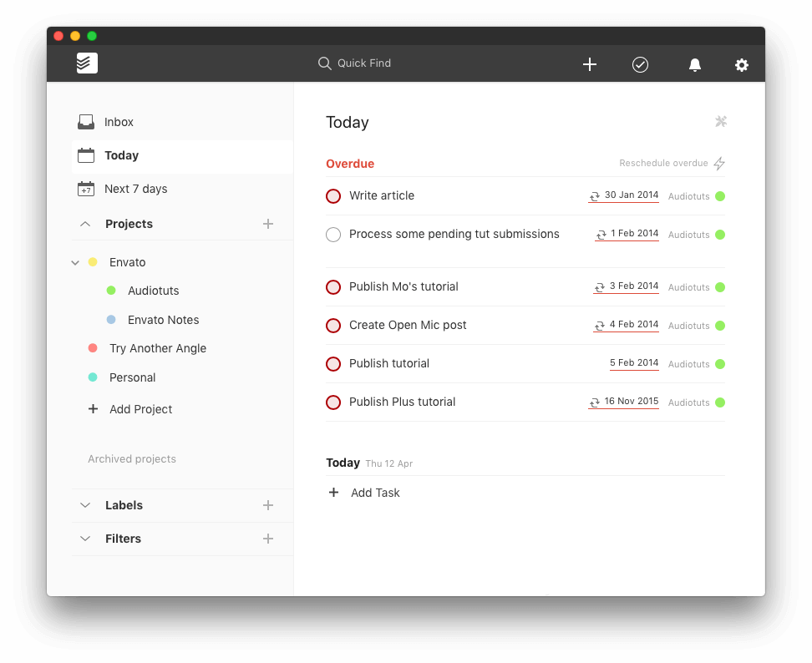Click Audiotuts label on Publish tutorial row
This screenshot has width=812, height=663.
click(688, 364)
